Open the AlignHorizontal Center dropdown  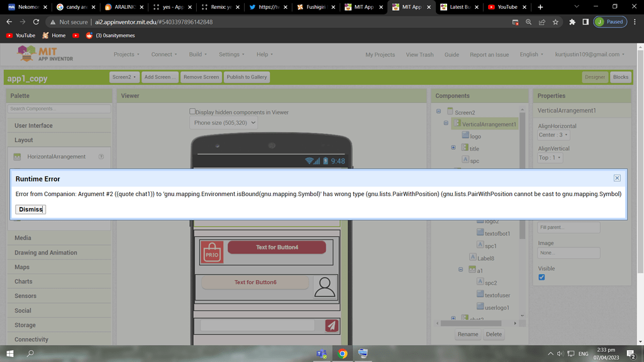tap(553, 134)
